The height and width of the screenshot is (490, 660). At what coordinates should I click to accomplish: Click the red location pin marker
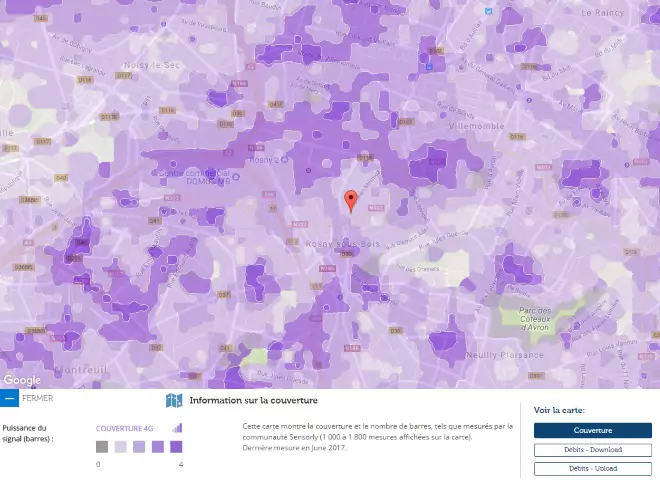pyautogui.click(x=351, y=201)
